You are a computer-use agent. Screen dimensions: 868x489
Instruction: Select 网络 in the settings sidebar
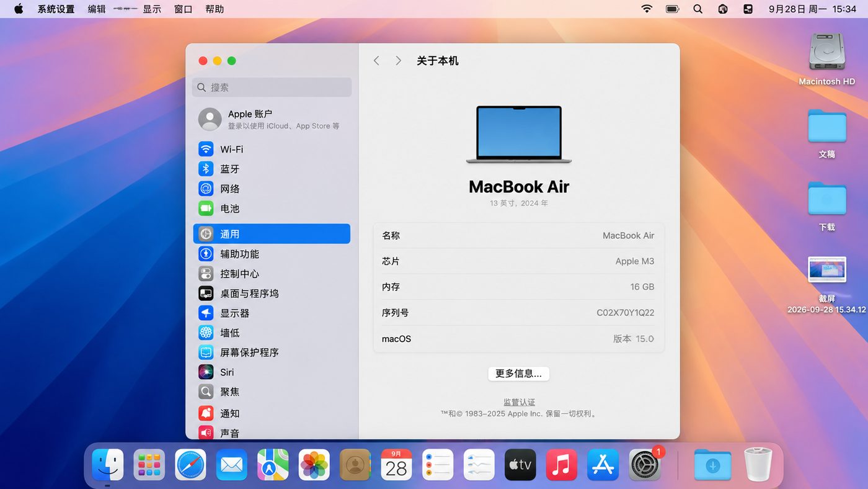coord(272,189)
